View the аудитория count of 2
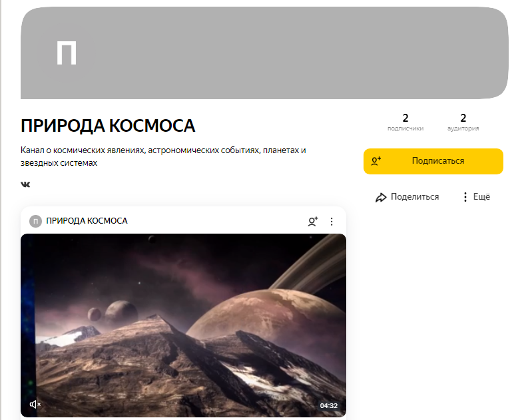This screenshot has height=420, width=526. pyautogui.click(x=463, y=122)
